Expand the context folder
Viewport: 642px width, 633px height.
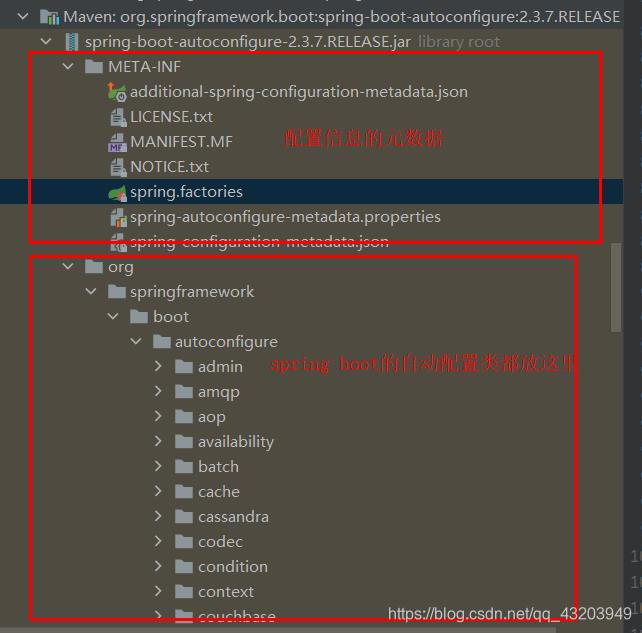coord(158,591)
